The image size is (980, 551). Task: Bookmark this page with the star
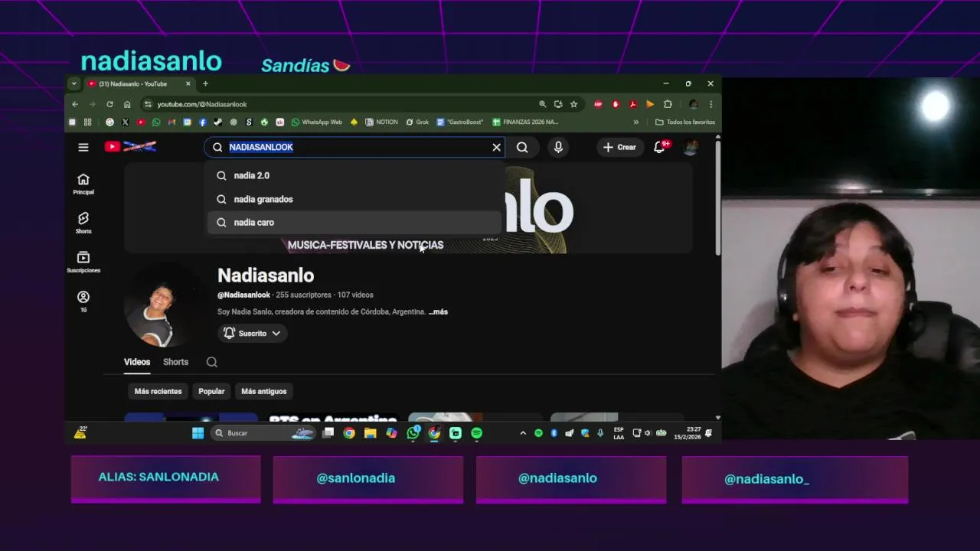(x=573, y=104)
